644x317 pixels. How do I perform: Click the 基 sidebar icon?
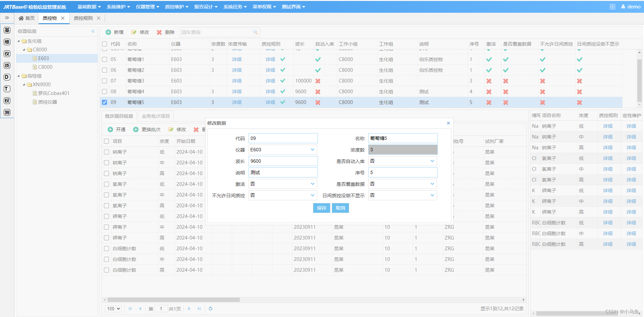pyautogui.click(x=7, y=30)
